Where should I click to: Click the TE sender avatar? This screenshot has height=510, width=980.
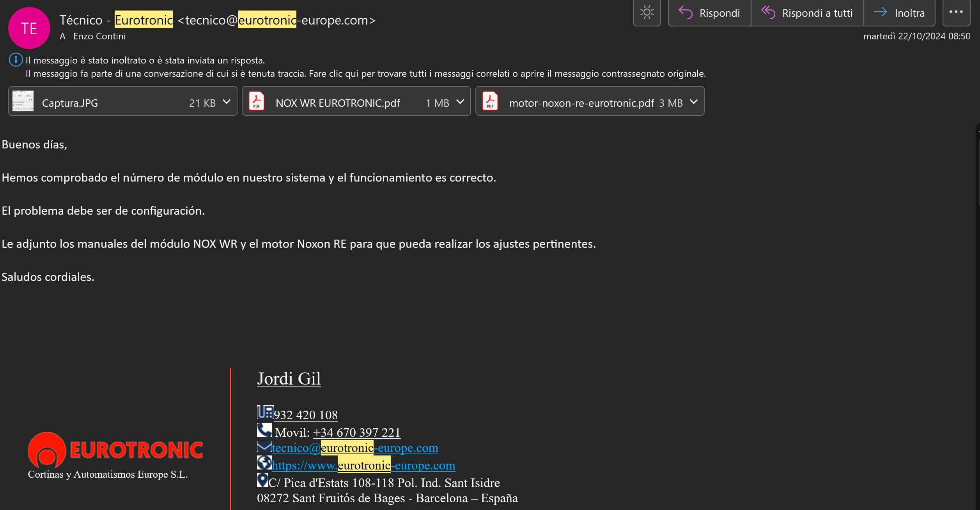coord(29,28)
